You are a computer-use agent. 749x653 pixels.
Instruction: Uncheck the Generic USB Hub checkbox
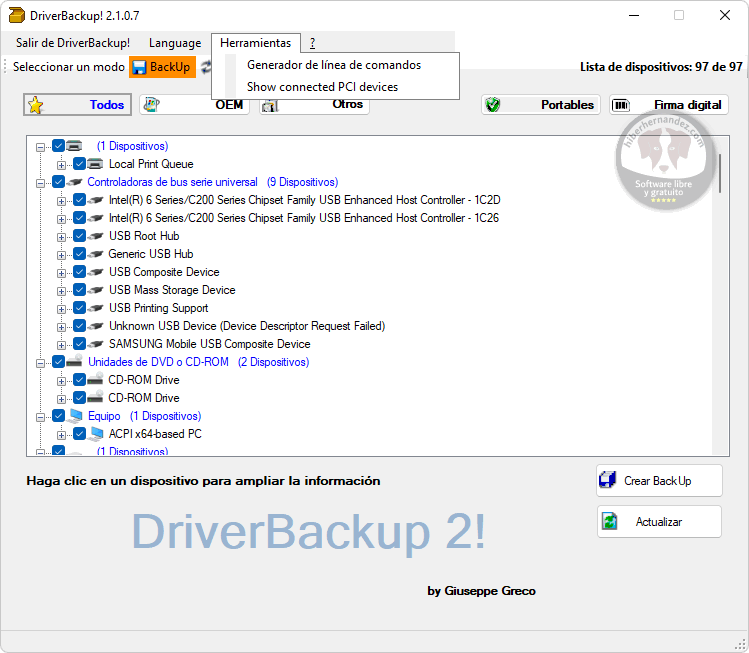[79, 254]
